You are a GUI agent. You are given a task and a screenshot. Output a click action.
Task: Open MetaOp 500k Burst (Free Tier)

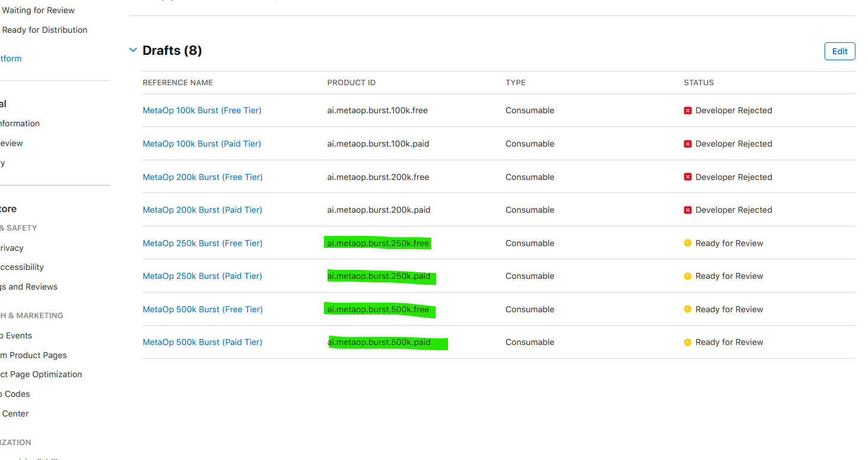coord(203,309)
